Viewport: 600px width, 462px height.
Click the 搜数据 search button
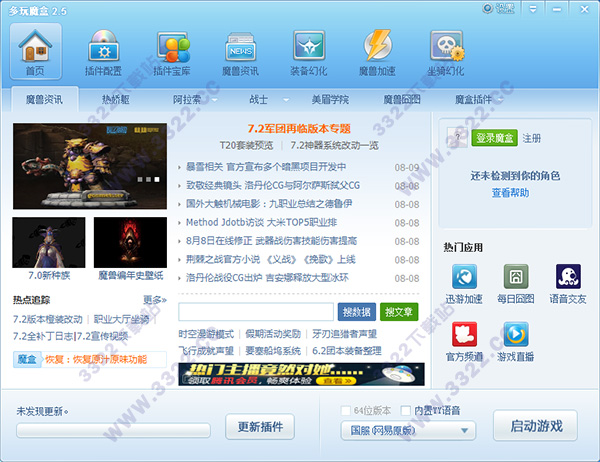[357, 312]
